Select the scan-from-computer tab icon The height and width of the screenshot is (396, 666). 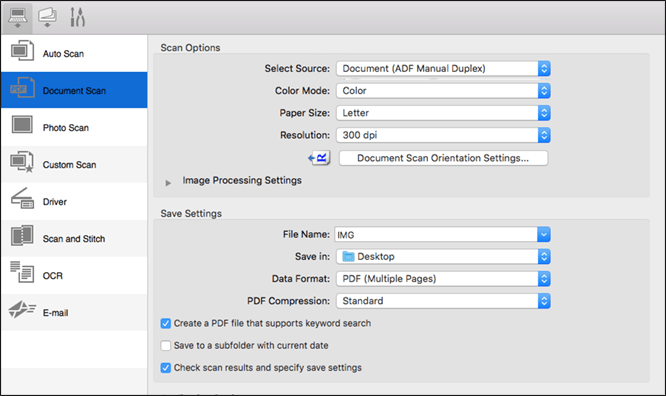tap(17, 18)
